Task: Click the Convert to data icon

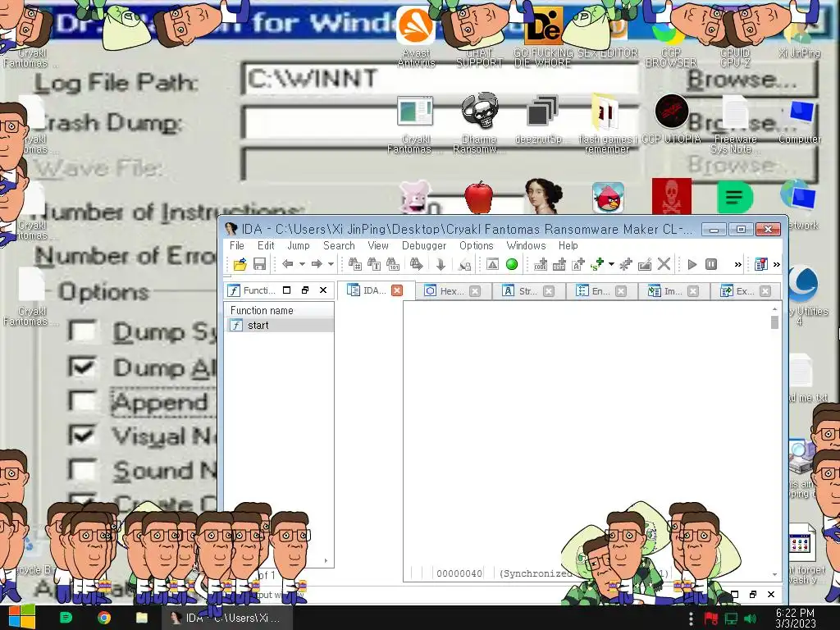Action: click(x=559, y=264)
